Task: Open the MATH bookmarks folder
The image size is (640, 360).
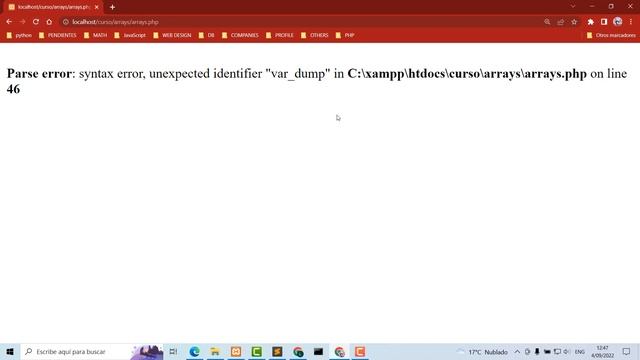Action: point(96,36)
